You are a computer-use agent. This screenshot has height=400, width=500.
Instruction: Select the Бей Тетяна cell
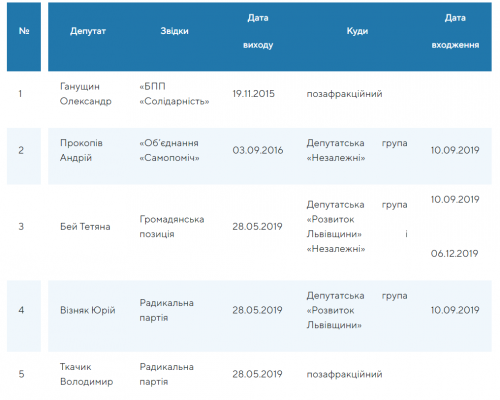[85, 227]
